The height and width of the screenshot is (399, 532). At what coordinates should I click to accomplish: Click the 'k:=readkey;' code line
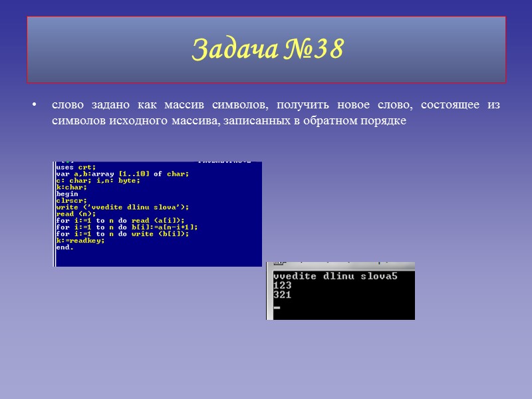(80, 241)
